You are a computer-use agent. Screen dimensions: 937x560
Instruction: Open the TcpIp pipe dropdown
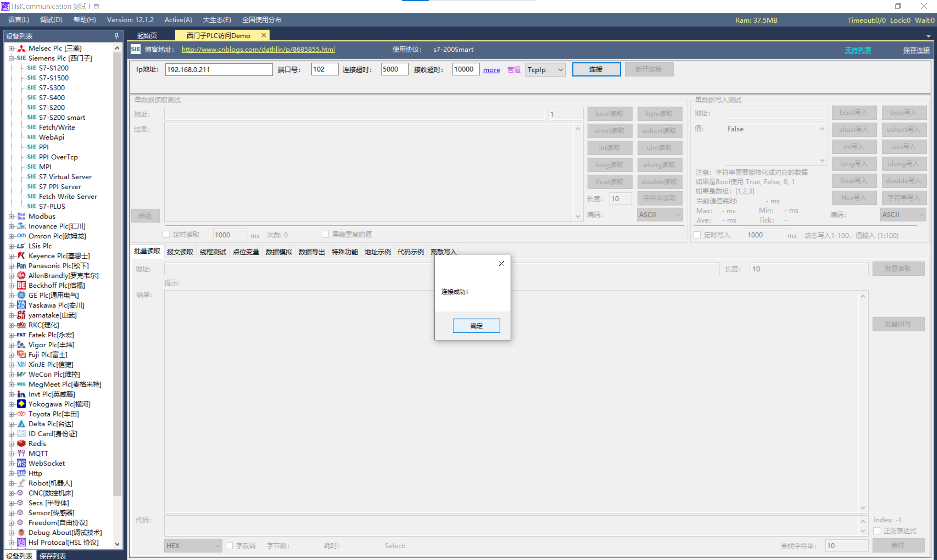click(545, 70)
